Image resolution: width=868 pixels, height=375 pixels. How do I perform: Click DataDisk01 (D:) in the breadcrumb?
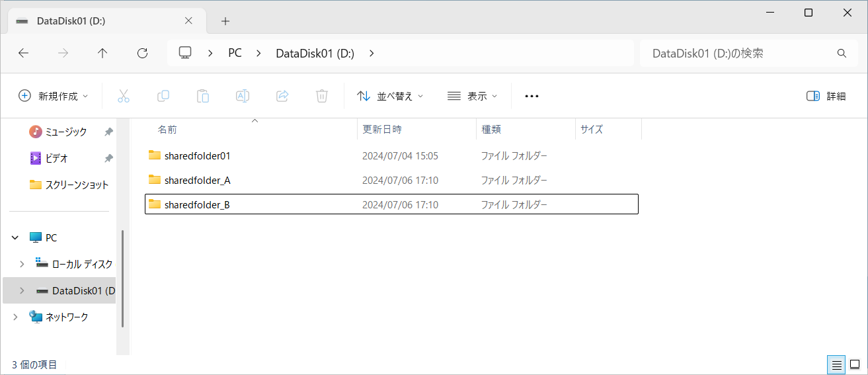[x=315, y=54]
